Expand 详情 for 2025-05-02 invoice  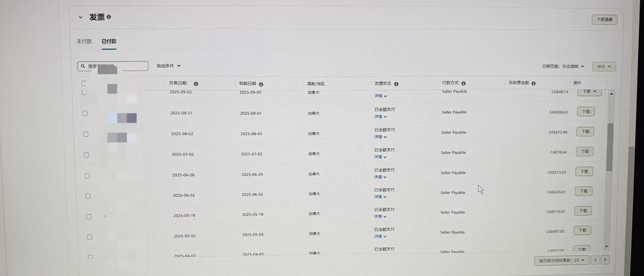(x=381, y=236)
